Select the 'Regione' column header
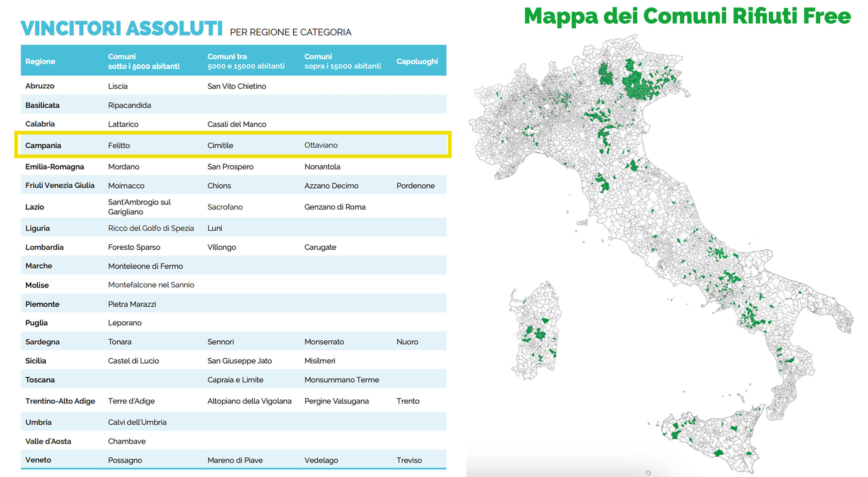This screenshot has width=868, height=477. point(40,61)
